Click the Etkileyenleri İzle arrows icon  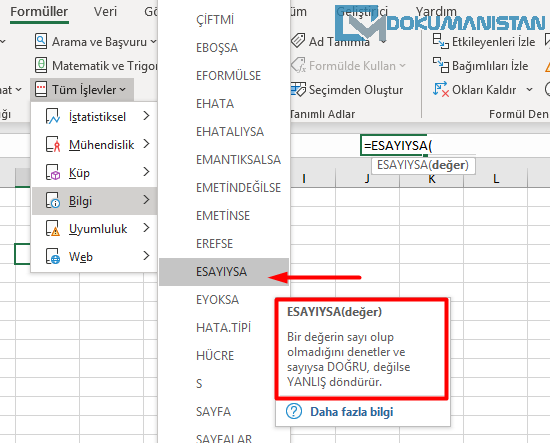click(x=440, y=41)
